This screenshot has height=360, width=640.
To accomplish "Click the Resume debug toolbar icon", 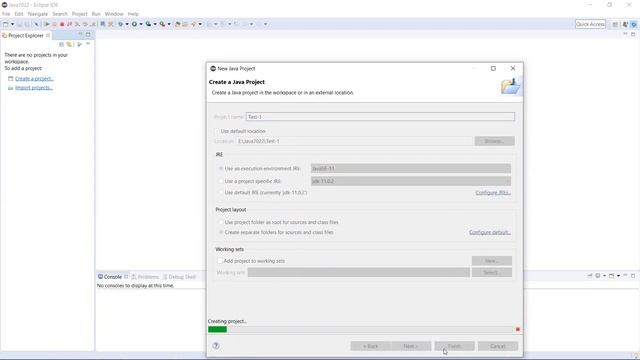I will (x=47, y=24).
